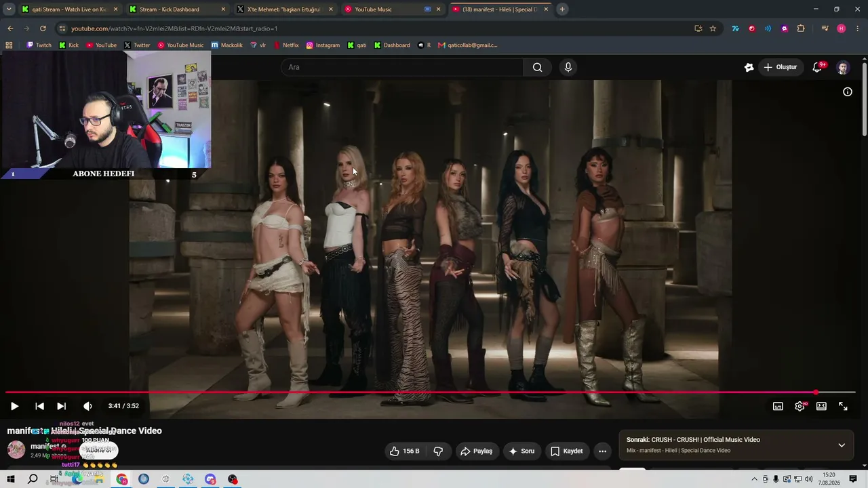Open Chrome from the taskbar
The width and height of the screenshot is (868, 488).
[x=122, y=479]
